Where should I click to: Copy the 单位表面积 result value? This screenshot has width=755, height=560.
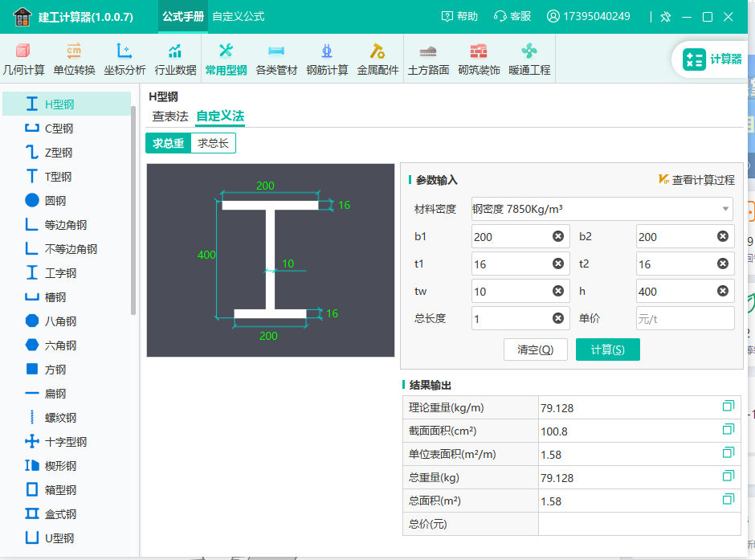728,452
